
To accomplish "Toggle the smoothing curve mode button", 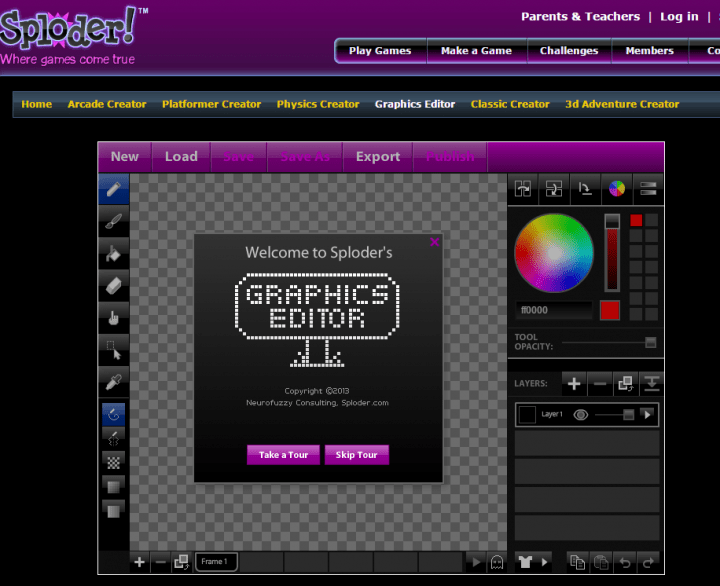I will point(113,414).
